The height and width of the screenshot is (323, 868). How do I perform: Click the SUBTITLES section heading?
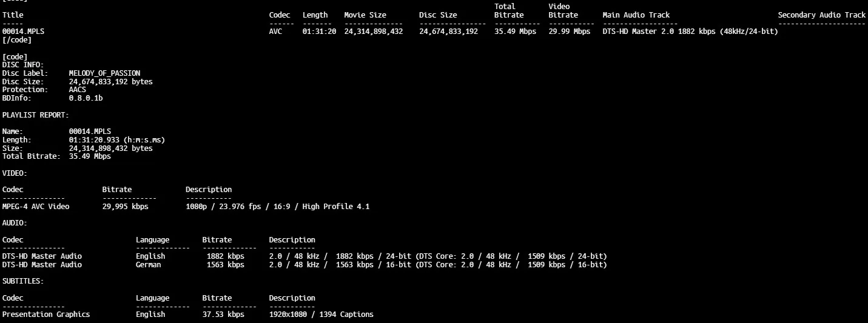23,281
